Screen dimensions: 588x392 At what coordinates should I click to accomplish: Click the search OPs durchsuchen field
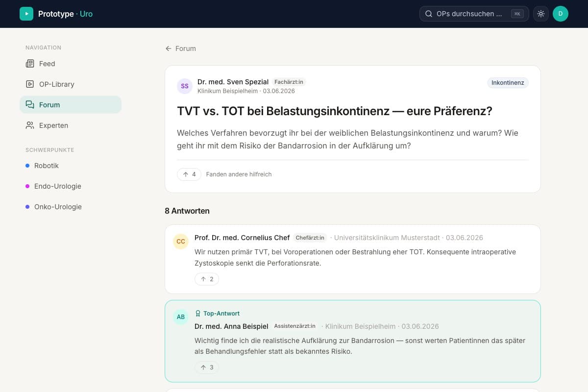[474, 14]
